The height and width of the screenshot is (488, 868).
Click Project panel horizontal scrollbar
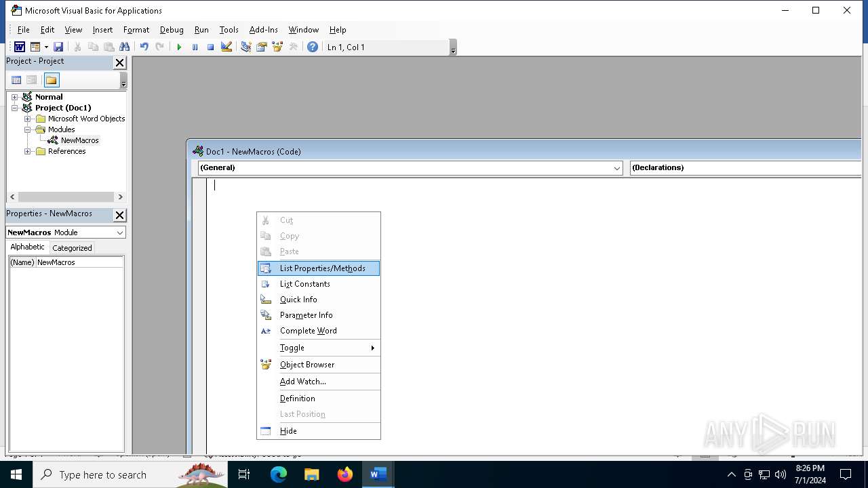click(x=66, y=197)
